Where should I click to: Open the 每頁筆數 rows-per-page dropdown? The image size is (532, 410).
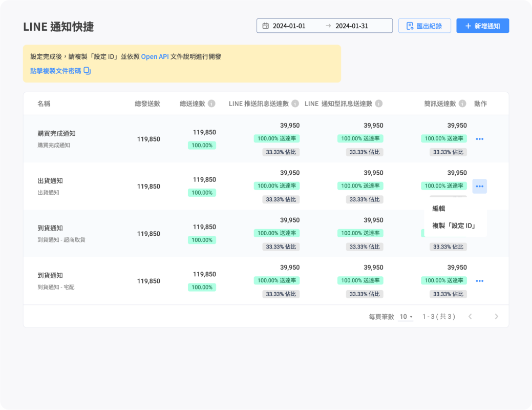point(406,317)
